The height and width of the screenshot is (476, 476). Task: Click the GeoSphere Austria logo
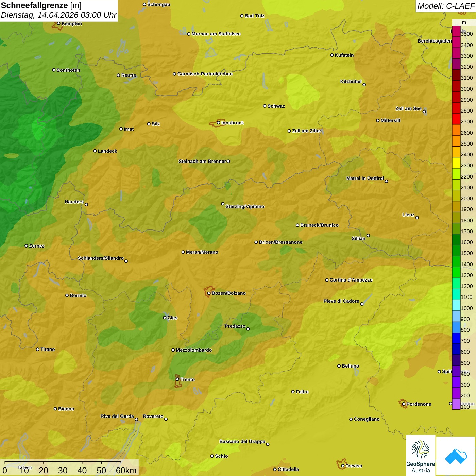point(421,455)
